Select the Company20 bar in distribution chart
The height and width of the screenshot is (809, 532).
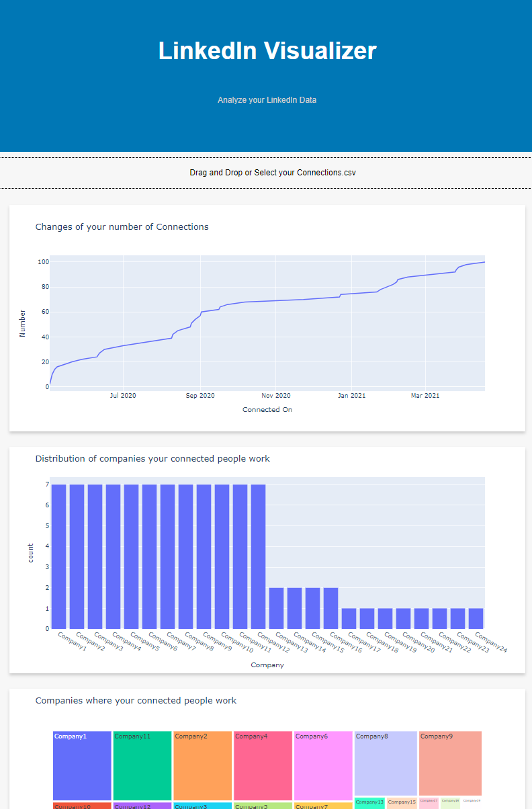(x=404, y=619)
